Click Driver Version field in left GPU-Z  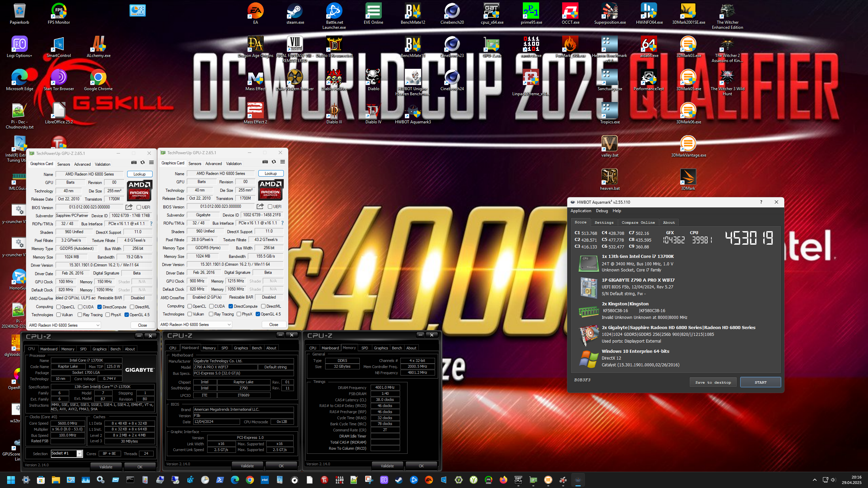(104, 265)
